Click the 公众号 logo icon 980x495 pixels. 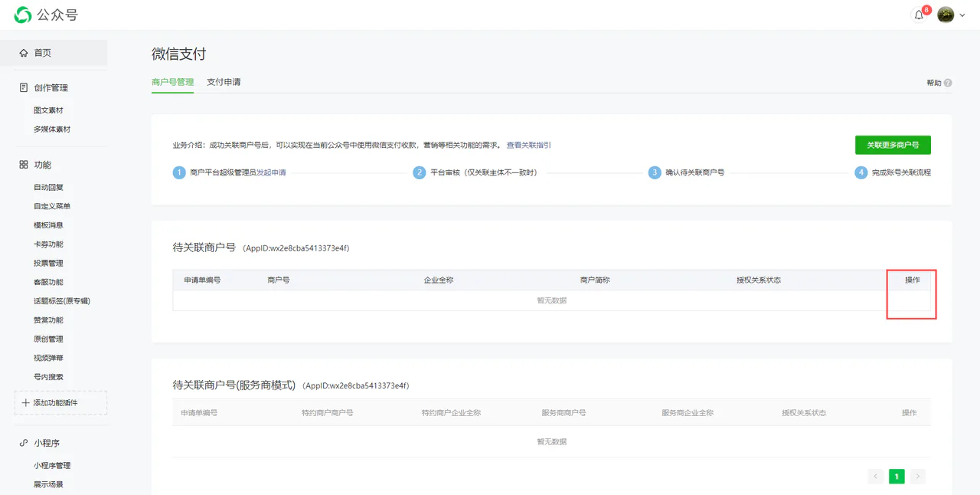(x=23, y=15)
